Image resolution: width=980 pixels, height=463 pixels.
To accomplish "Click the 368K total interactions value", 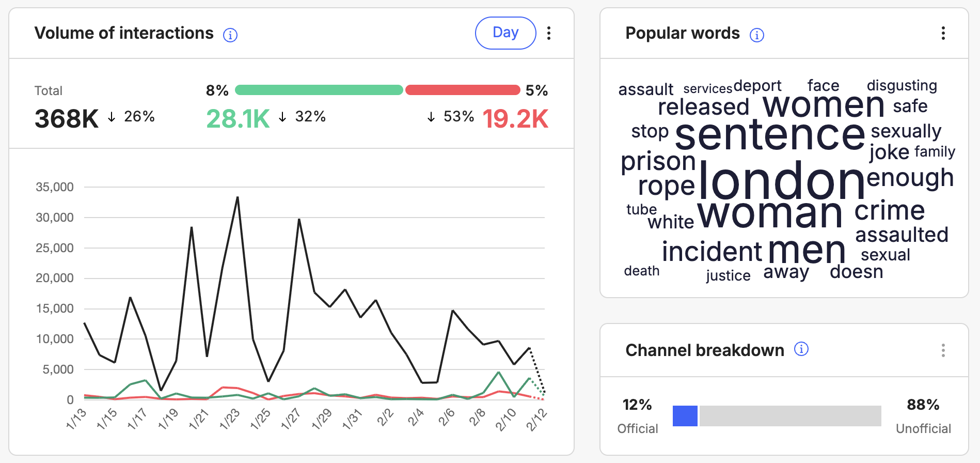I will pos(67,119).
